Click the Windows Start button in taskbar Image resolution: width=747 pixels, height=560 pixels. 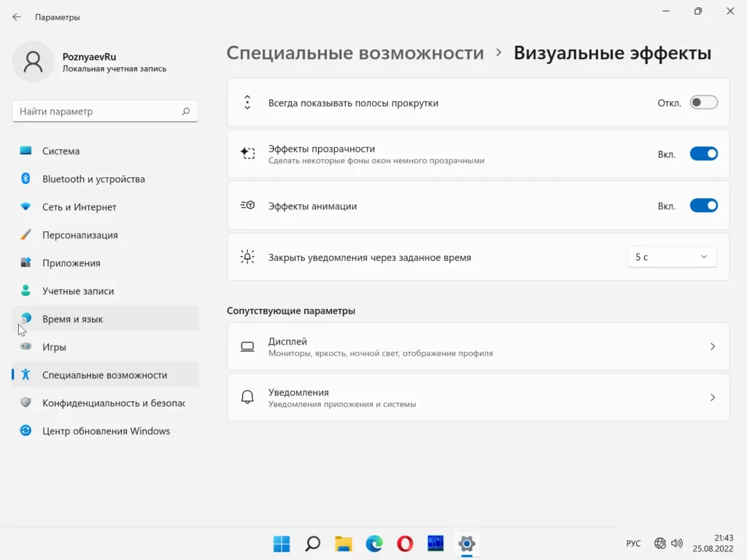[x=282, y=543]
